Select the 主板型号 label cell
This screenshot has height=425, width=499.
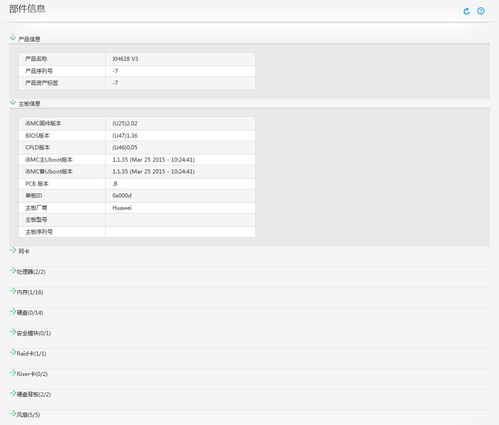click(x=62, y=220)
